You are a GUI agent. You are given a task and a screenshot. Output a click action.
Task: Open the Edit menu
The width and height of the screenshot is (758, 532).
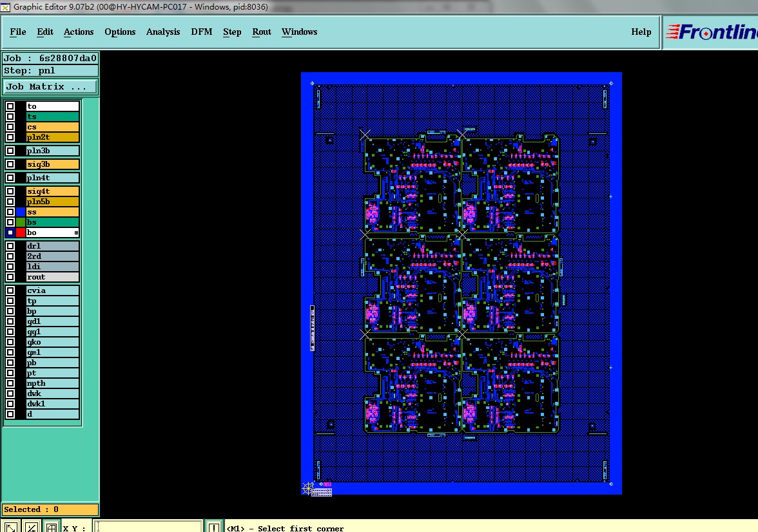point(45,32)
